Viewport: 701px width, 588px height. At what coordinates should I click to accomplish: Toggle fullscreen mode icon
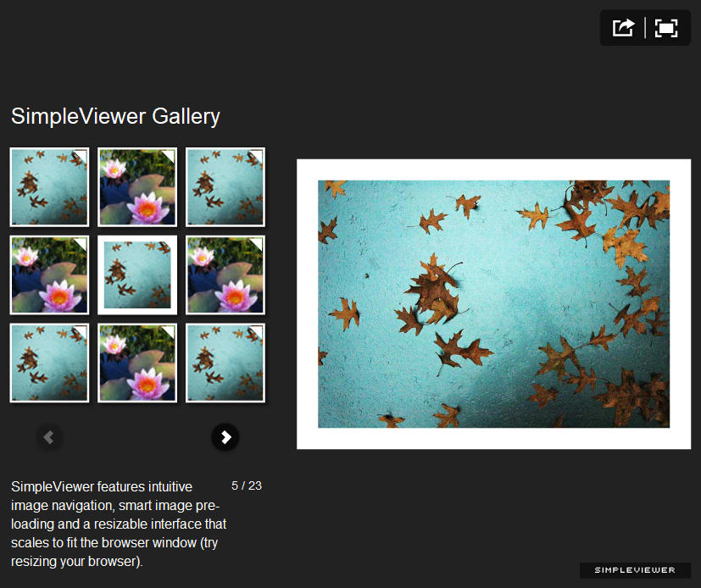click(665, 28)
